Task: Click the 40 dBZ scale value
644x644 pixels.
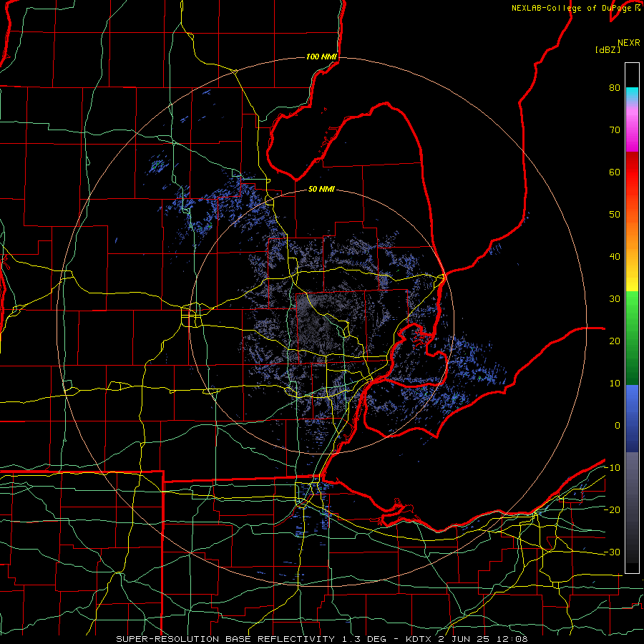Action: 615,257
